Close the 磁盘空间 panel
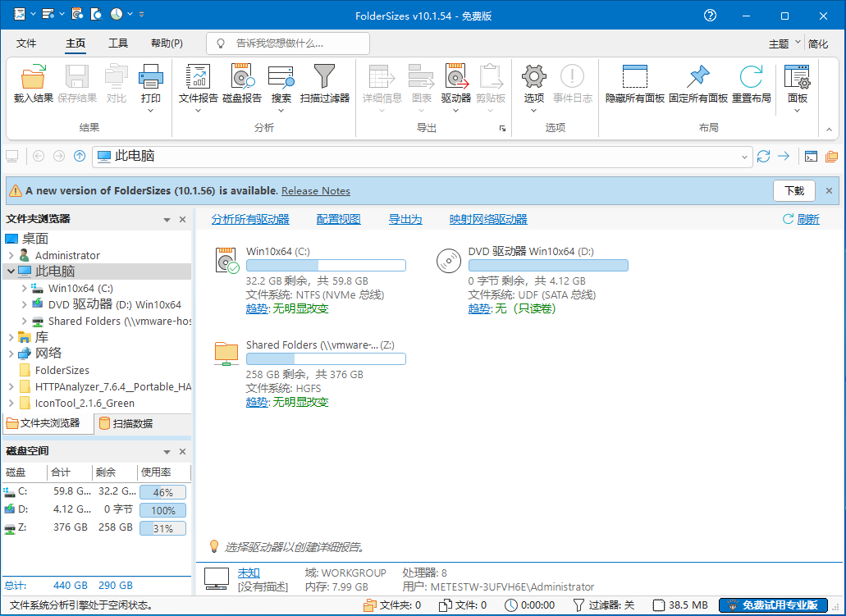The width and height of the screenshot is (846, 616). pos(182,451)
